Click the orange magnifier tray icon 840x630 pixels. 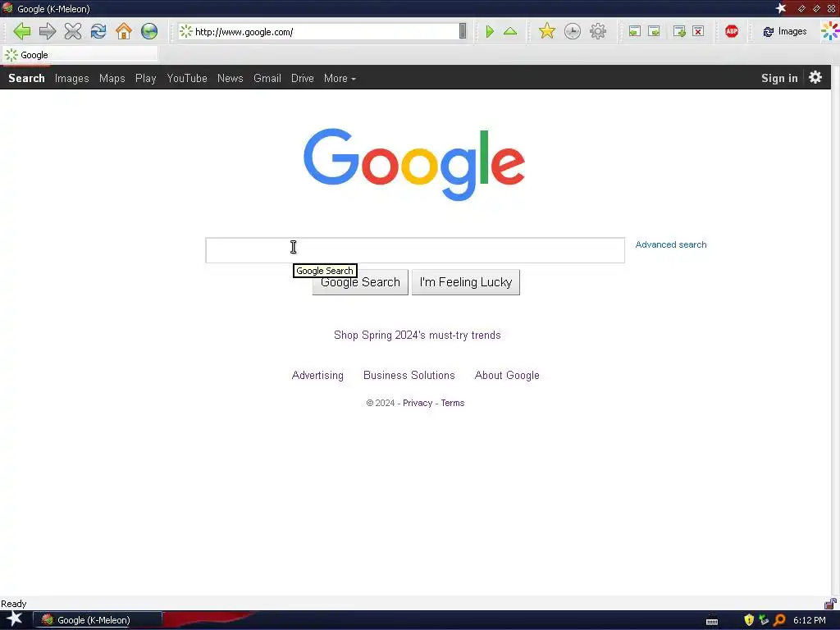click(x=779, y=620)
